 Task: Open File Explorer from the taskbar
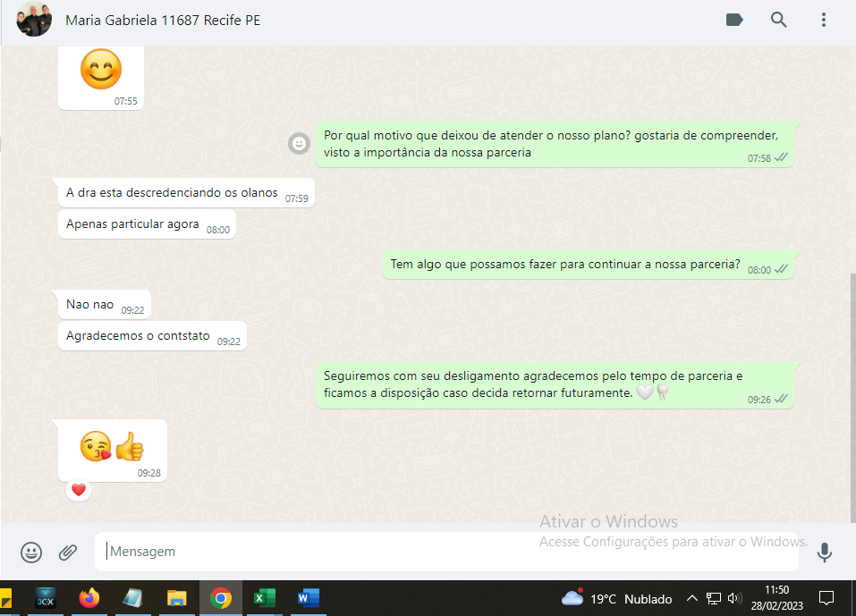[x=176, y=598]
